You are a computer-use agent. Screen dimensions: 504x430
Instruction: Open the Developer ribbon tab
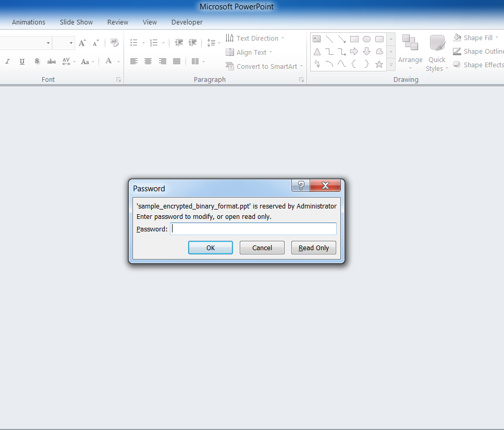(x=187, y=22)
